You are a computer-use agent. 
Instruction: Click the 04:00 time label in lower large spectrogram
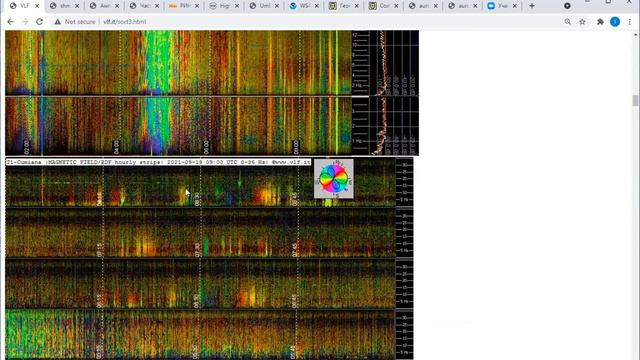116,147
